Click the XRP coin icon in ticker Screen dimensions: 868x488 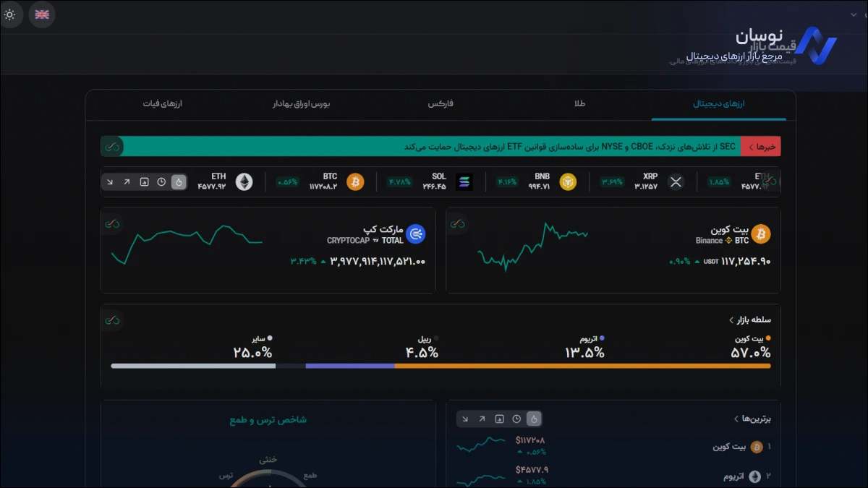tap(676, 182)
